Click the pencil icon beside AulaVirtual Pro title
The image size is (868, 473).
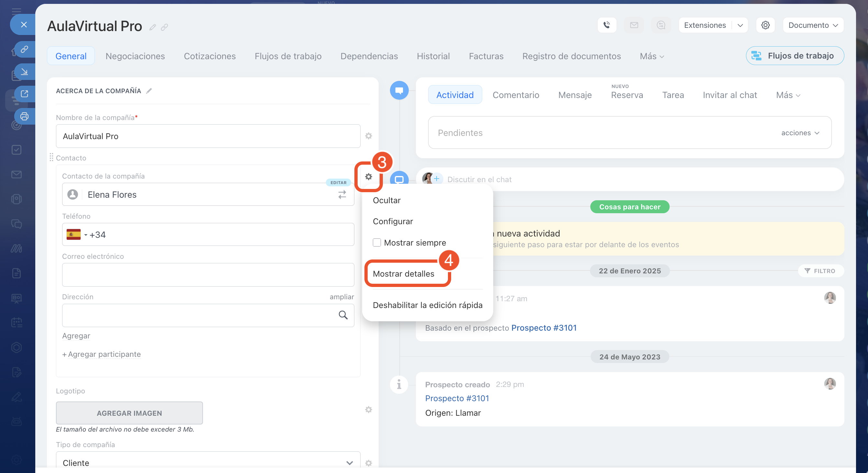pos(153,27)
